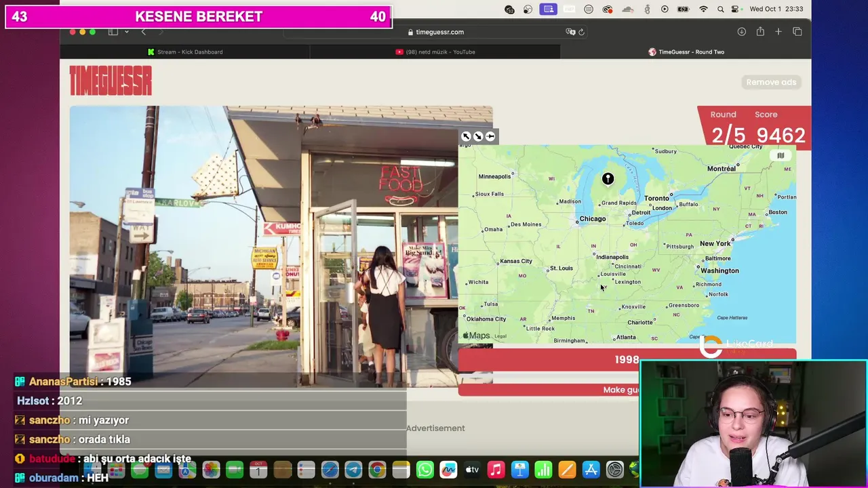Click the translate icon in the address bar
The height and width of the screenshot is (488, 868).
[x=570, y=32]
